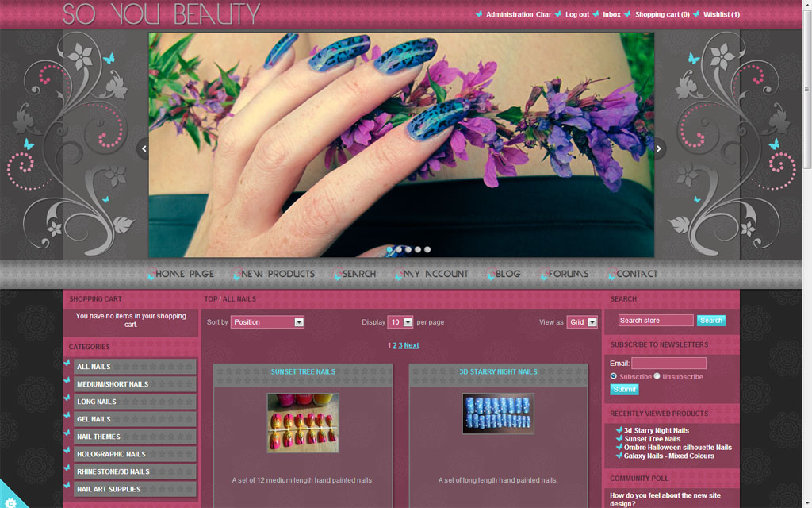
Task: Open the New Products menu item
Action: click(x=278, y=274)
